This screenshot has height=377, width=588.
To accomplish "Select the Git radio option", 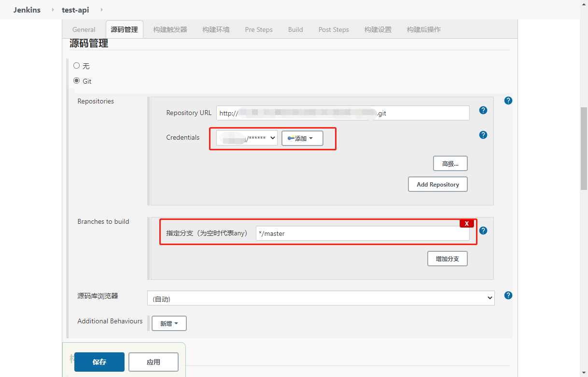I will [x=76, y=81].
